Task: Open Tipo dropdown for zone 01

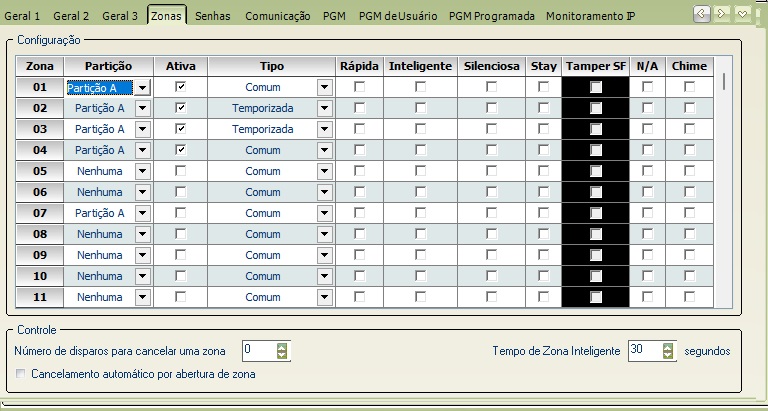Action: point(325,88)
